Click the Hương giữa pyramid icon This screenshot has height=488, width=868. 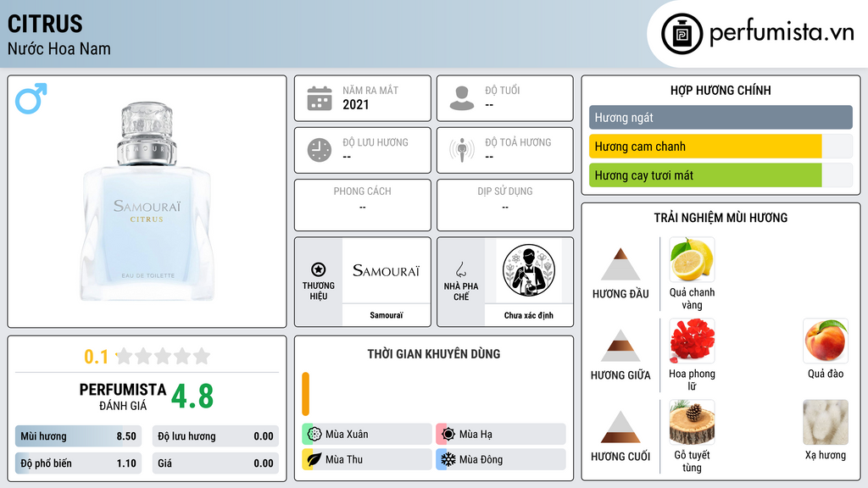click(620, 346)
